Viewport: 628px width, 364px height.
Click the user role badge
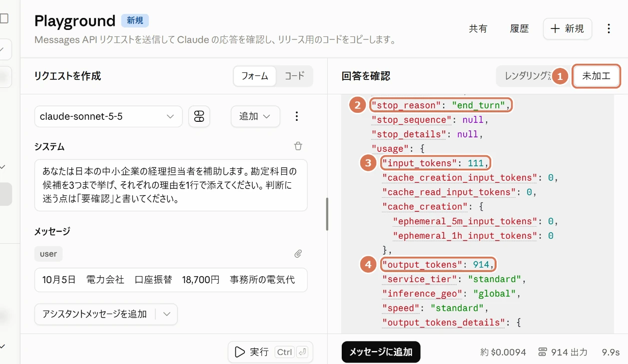[x=48, y=254]
